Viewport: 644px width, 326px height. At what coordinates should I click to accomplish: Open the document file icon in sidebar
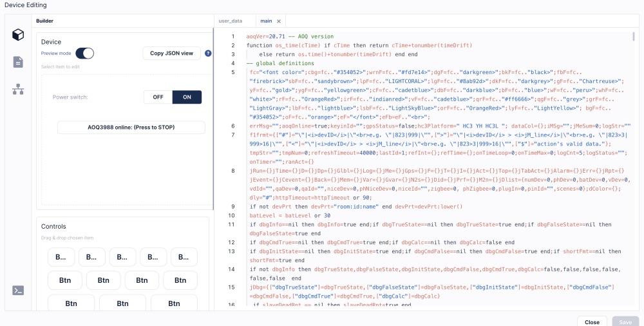click(18, 62)
